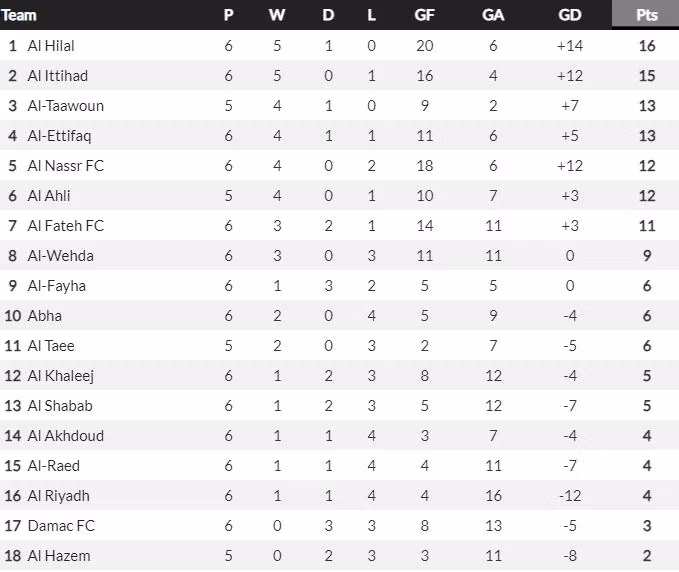Click the L losses column header
The image size is (679, 572).
pos(372,15)
